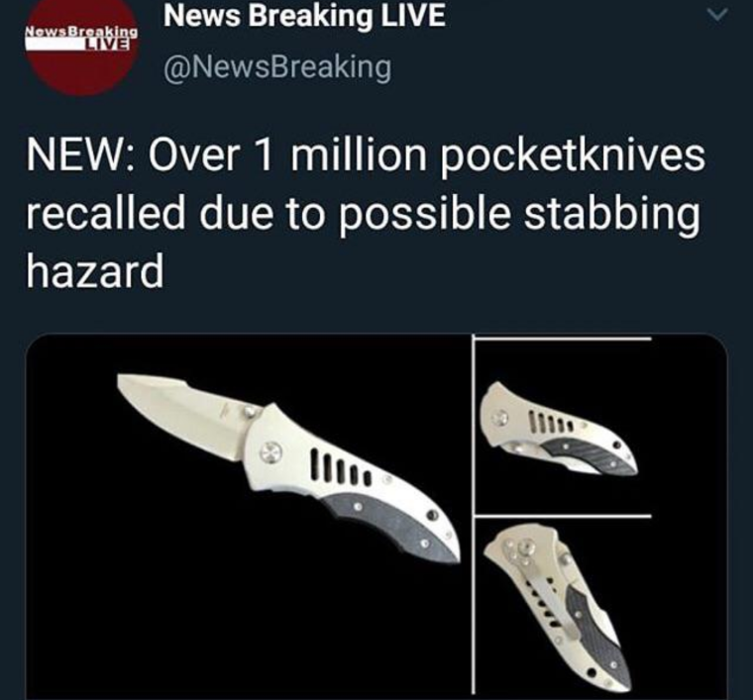Click the vent slots on large knife handle
753x700 pixels.
[340, 466]
